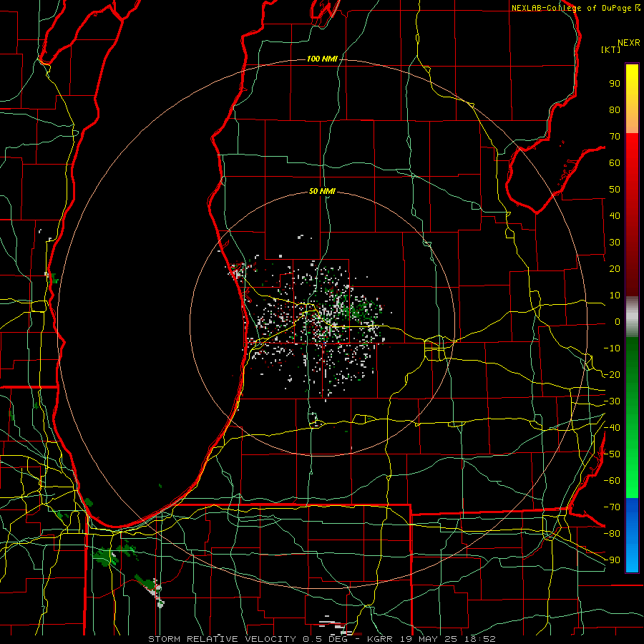Click the positive 70 scale value
This screenshot has width=644, height=644.
click(615, 137)
